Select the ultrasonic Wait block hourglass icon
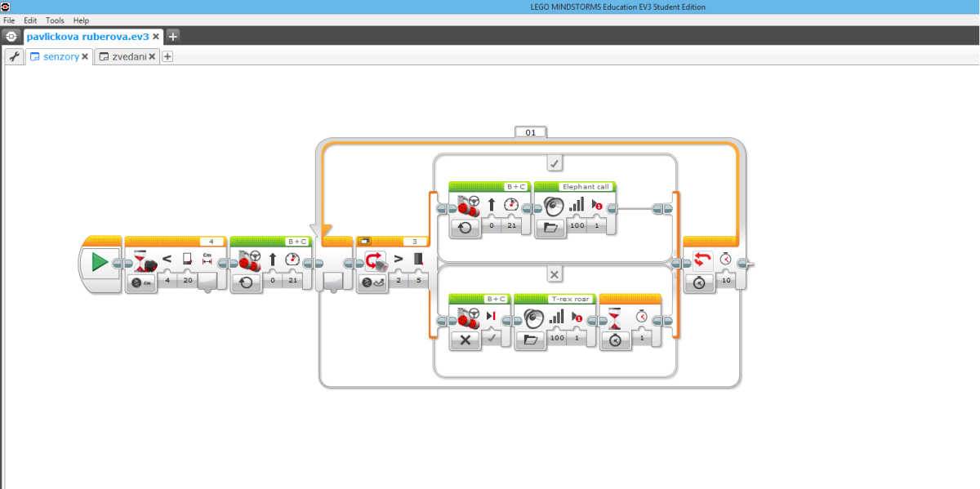The image size is (980, 489). tap(144, 260)
